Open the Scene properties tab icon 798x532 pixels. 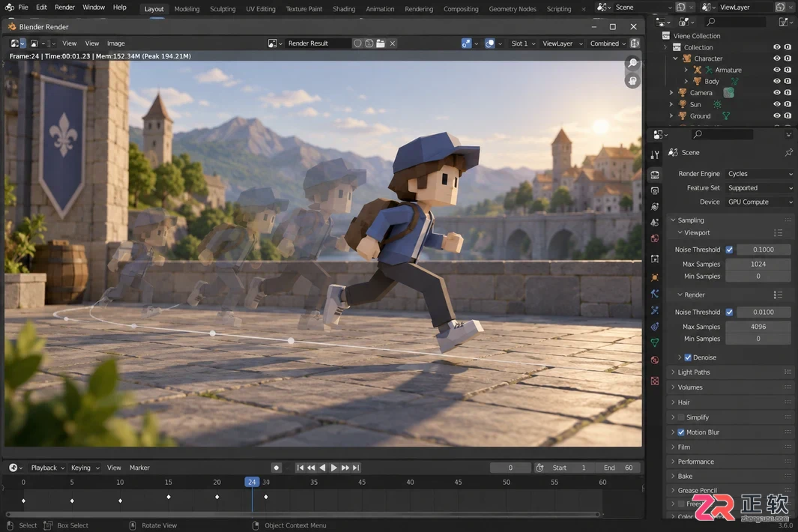655,223
